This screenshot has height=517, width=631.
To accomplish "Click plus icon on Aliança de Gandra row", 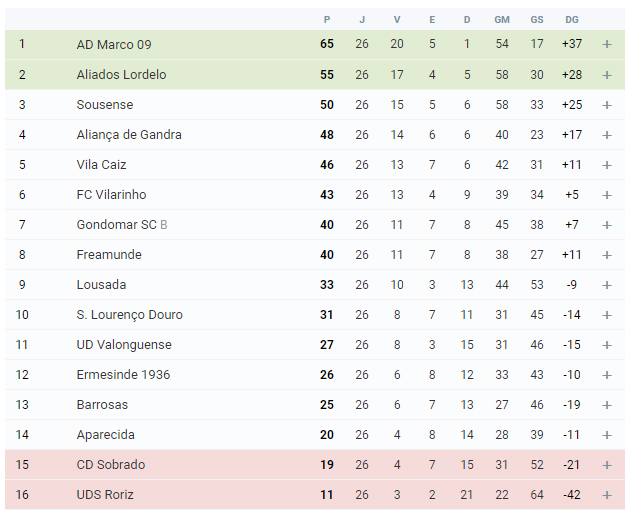I will click(x=607, y=135).
